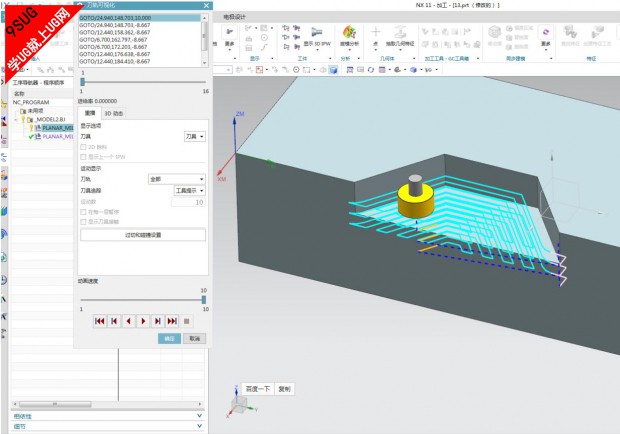The height and width of the screenshot is (434, 620).
Task: Toggle the 2D 除料 checkbox
Action: (83, 147)
